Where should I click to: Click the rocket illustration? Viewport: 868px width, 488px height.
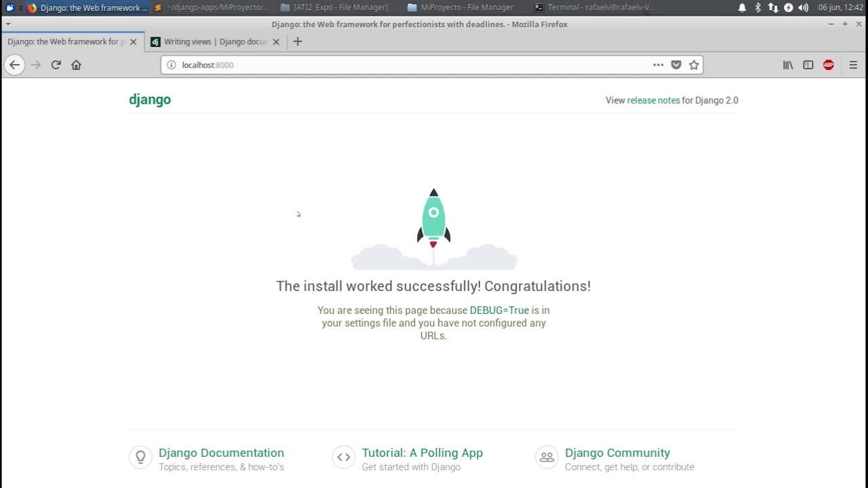(x=434, y=229)
